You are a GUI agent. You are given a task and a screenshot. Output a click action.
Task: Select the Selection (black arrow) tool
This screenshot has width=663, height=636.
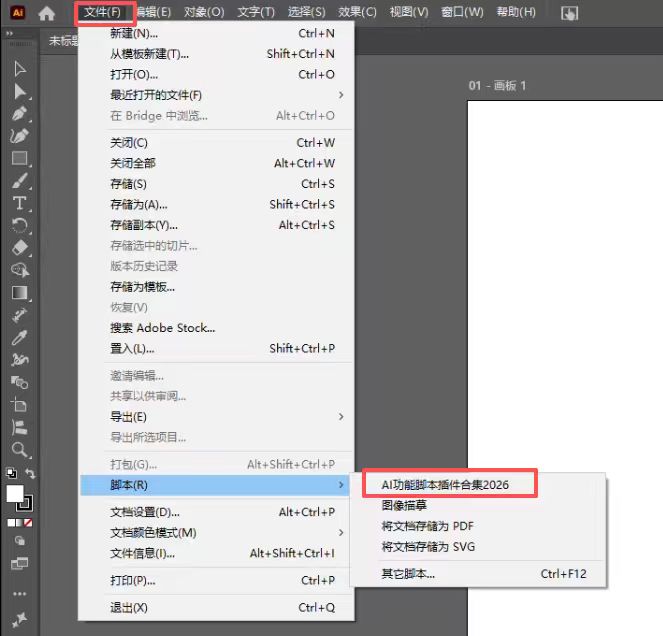(x=20, y=69)
